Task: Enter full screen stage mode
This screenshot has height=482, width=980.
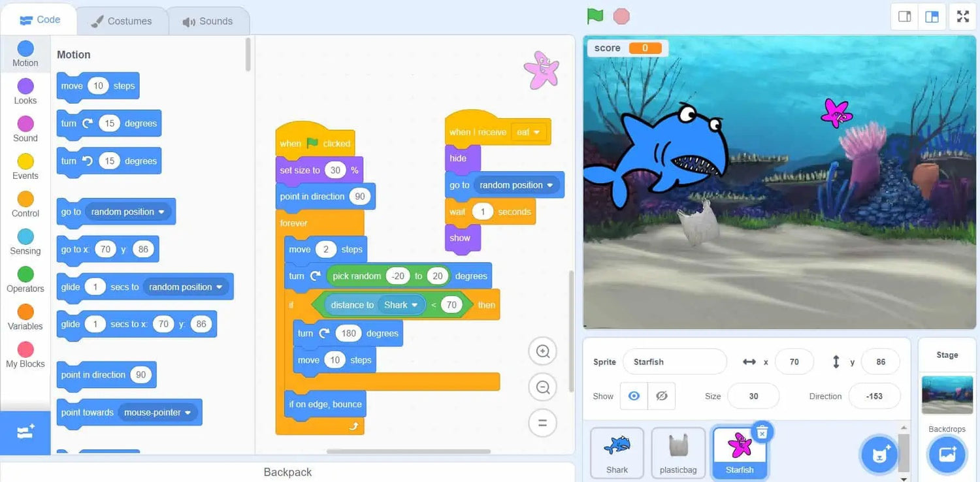Action: (962, 17)
